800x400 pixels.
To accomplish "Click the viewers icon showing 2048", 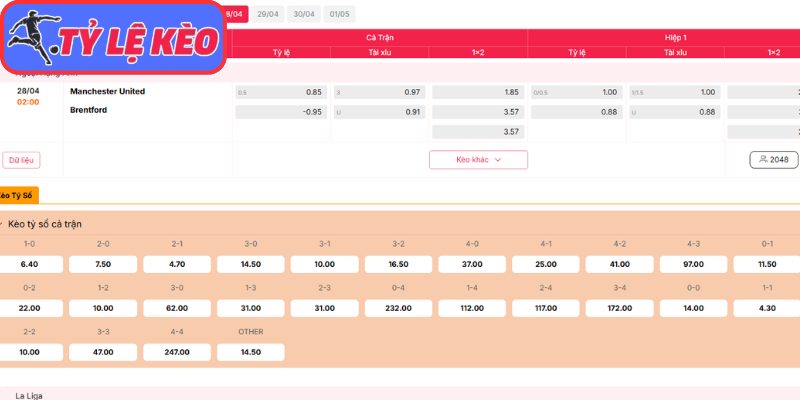I will (773, 159).
